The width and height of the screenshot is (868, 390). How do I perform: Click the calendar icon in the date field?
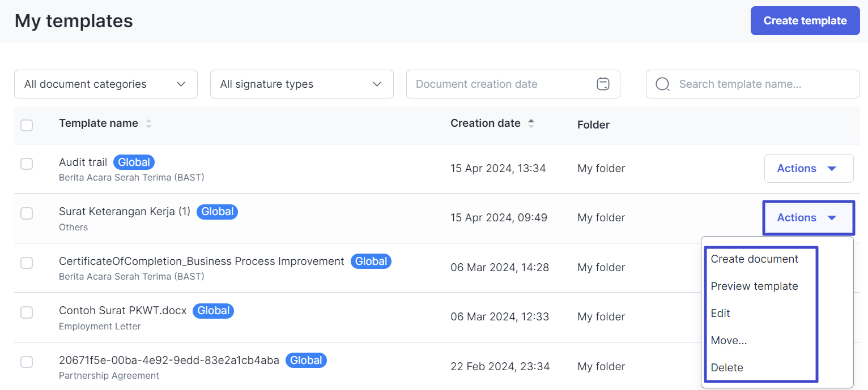[603, 84]
